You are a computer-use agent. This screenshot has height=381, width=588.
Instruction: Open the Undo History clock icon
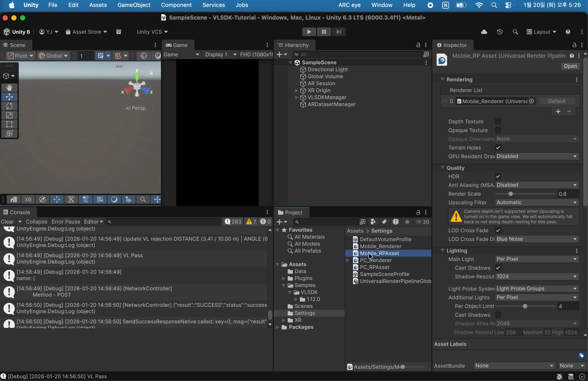click(x=500, y=32)
